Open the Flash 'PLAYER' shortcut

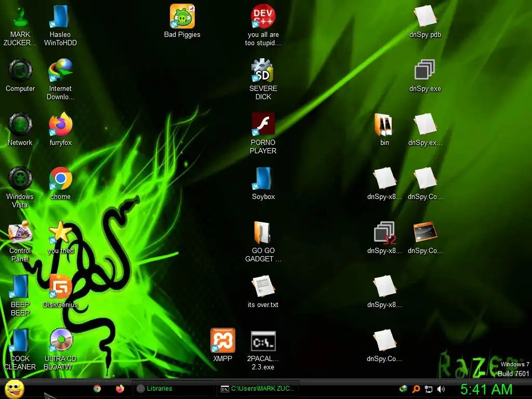click(263, 134)
